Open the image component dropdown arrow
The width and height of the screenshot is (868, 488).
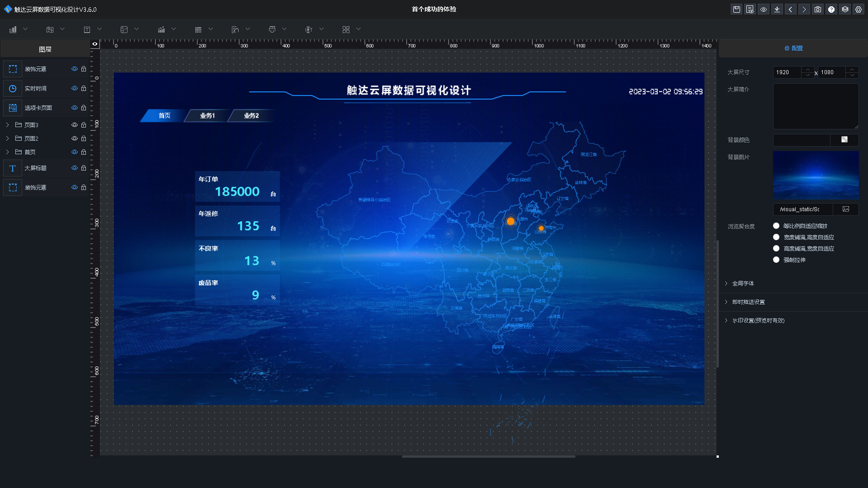[137, 29]
